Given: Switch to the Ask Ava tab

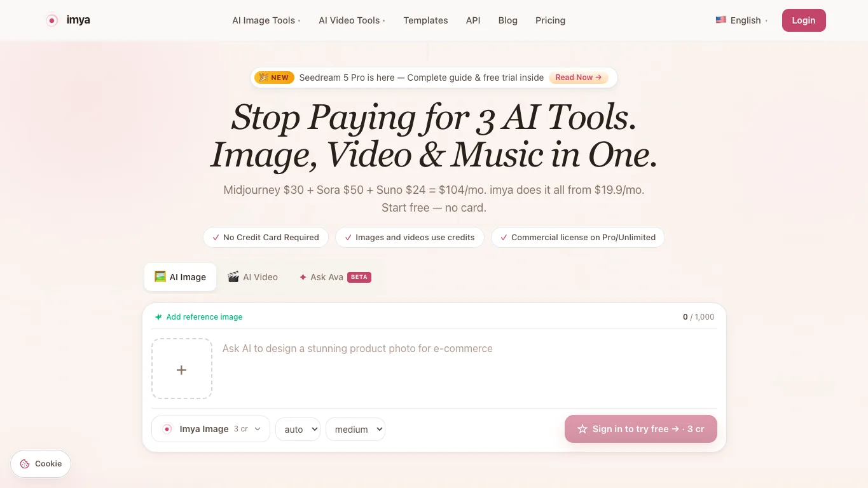Looking at the screenshot, I should pos(334,277).
